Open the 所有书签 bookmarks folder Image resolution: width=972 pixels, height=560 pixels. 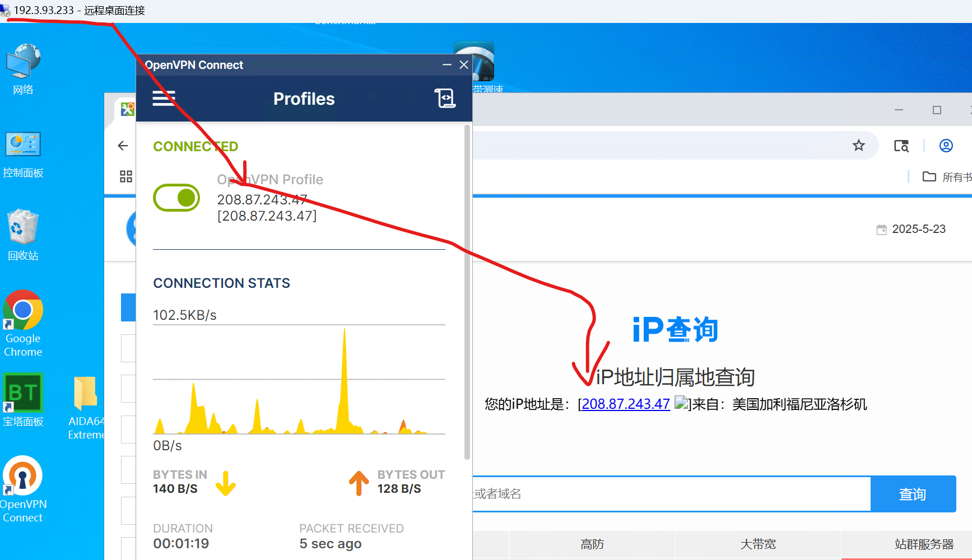pyautogui.click(x=947, y=177)
